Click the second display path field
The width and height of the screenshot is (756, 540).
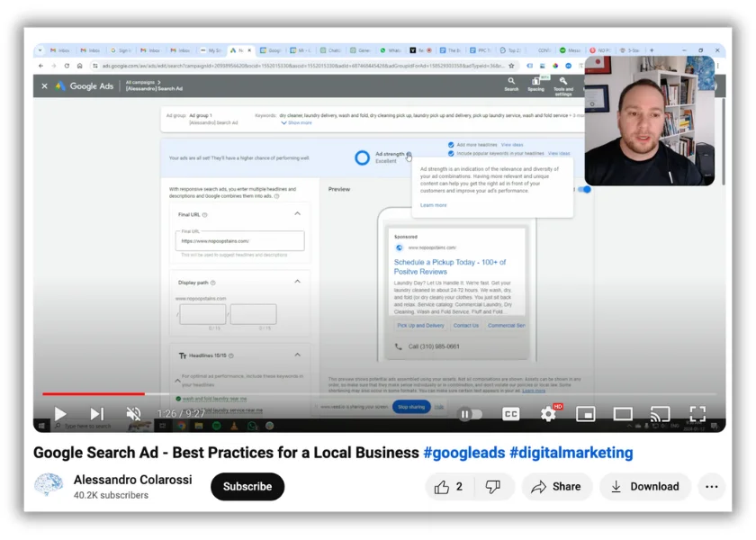pos(253,314)
